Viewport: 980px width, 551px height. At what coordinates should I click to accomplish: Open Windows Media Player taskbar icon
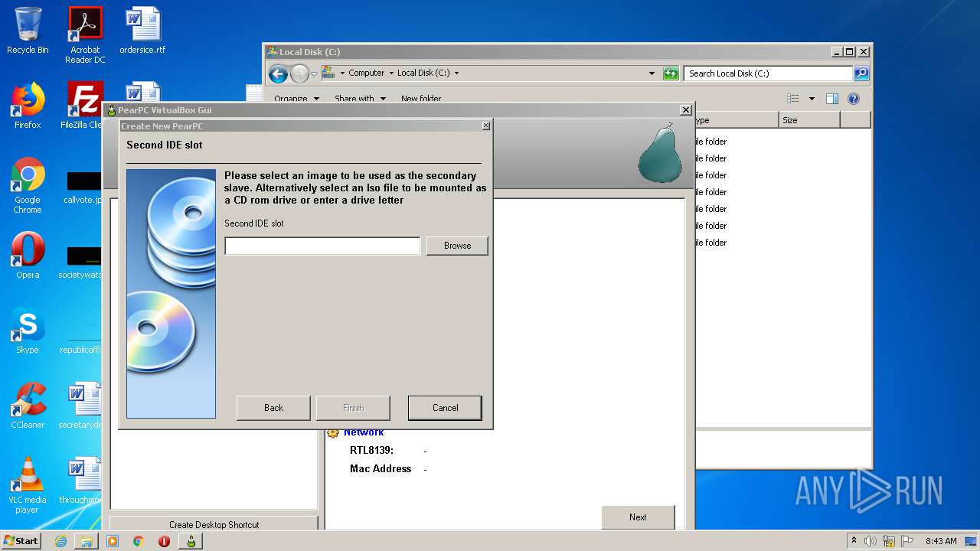pos(113,541)
